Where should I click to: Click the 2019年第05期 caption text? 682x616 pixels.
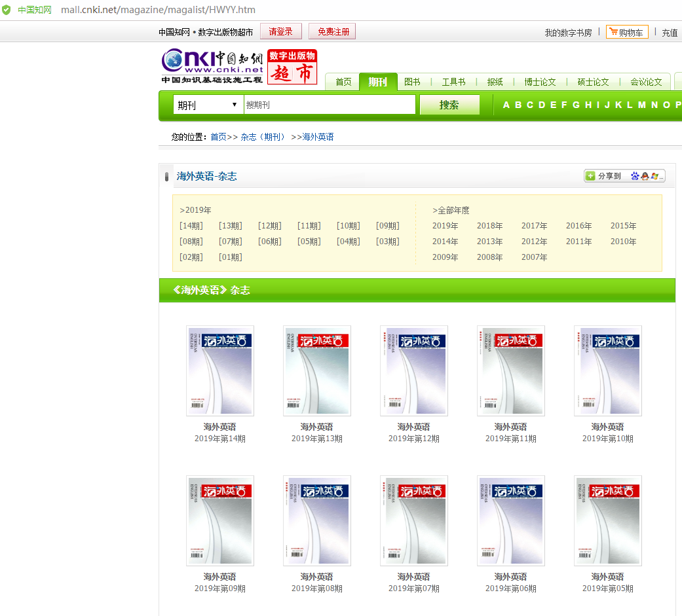coord(608,589)
